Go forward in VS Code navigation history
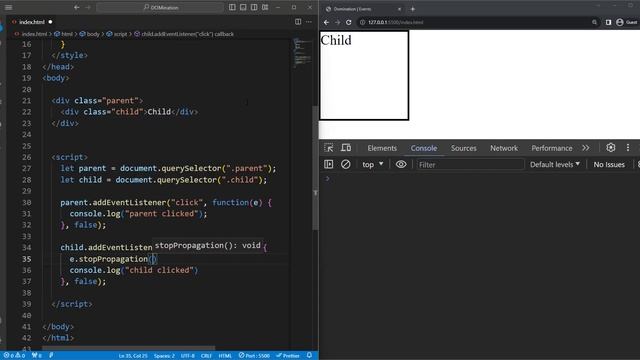The width and height of the screenshot is (640, 360). 88,7
